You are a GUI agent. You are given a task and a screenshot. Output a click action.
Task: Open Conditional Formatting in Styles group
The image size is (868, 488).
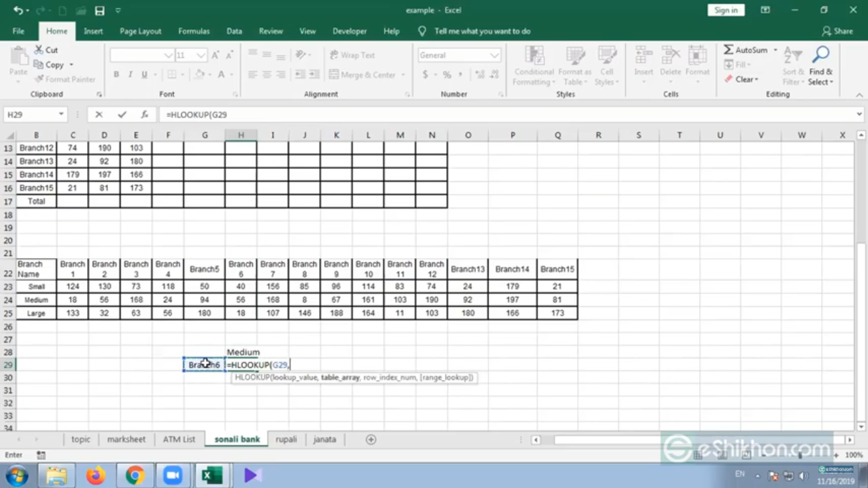coord(534,66)
